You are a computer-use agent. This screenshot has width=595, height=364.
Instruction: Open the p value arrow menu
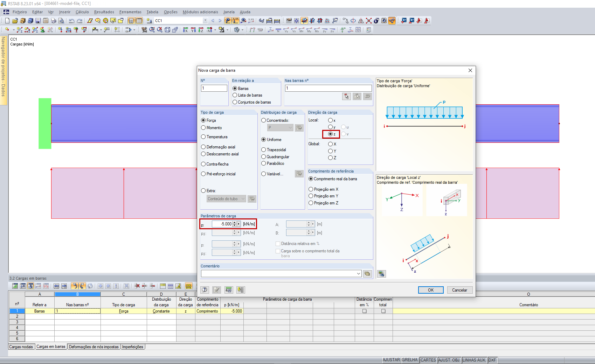(x=239, y=224)
